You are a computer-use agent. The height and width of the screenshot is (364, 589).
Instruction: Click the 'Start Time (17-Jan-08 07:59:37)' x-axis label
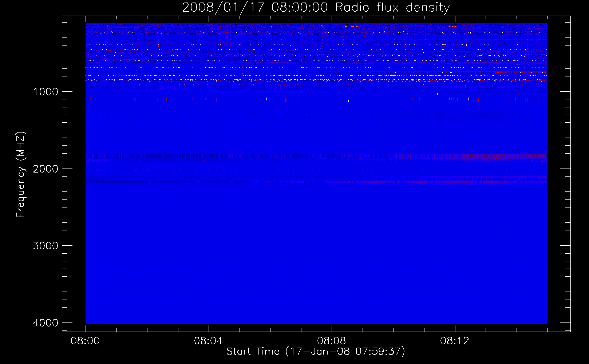coord(316,352)
